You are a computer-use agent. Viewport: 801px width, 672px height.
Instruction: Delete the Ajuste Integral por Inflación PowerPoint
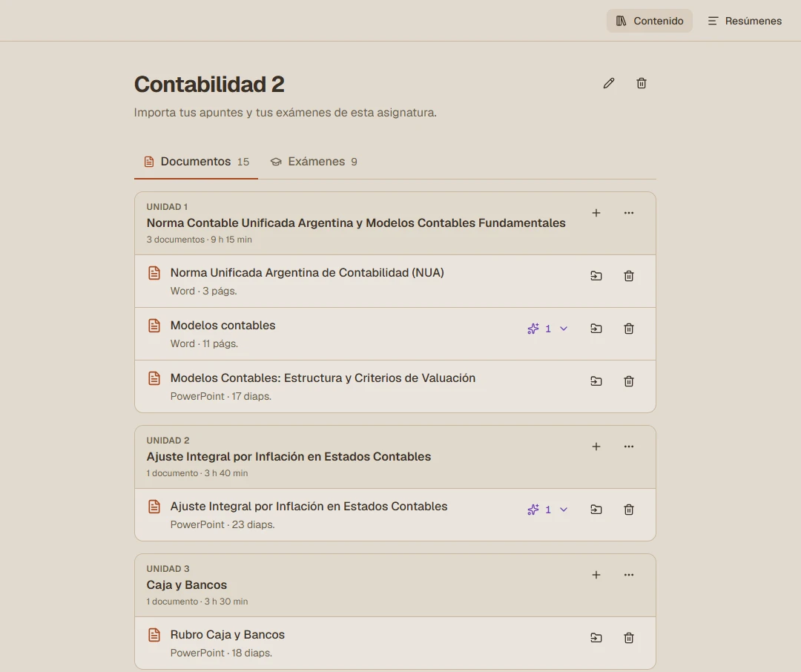pyautogui.click(x=628, y=510)
